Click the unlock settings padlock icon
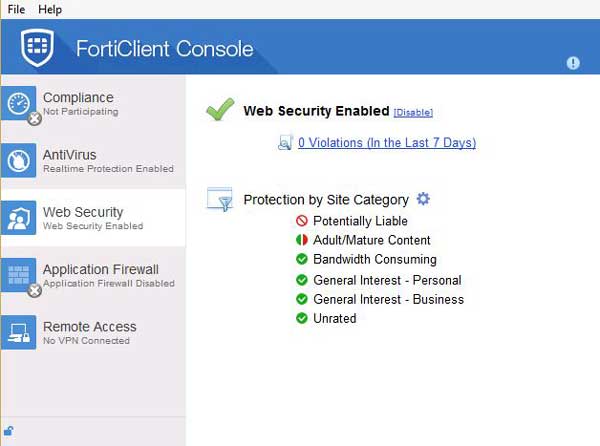 click(x=9, y=432)
